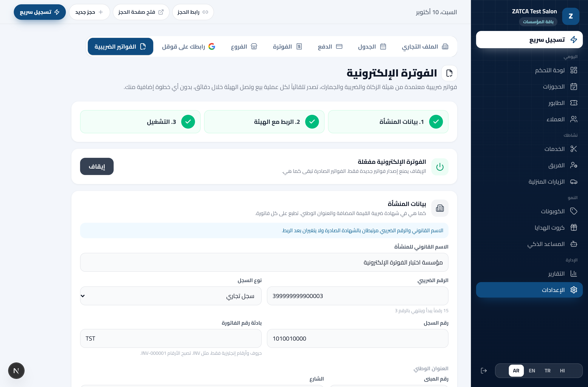Click green check of step 3 التشغيل
This screenshot has height=387, width=588.
click(188, 122)
